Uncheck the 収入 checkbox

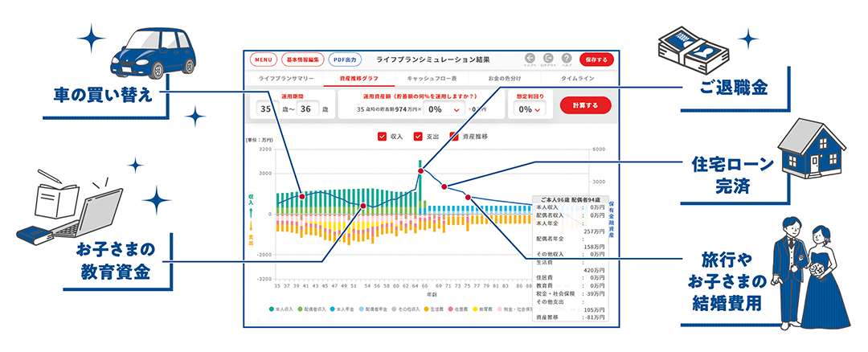[x=382, y=137]
